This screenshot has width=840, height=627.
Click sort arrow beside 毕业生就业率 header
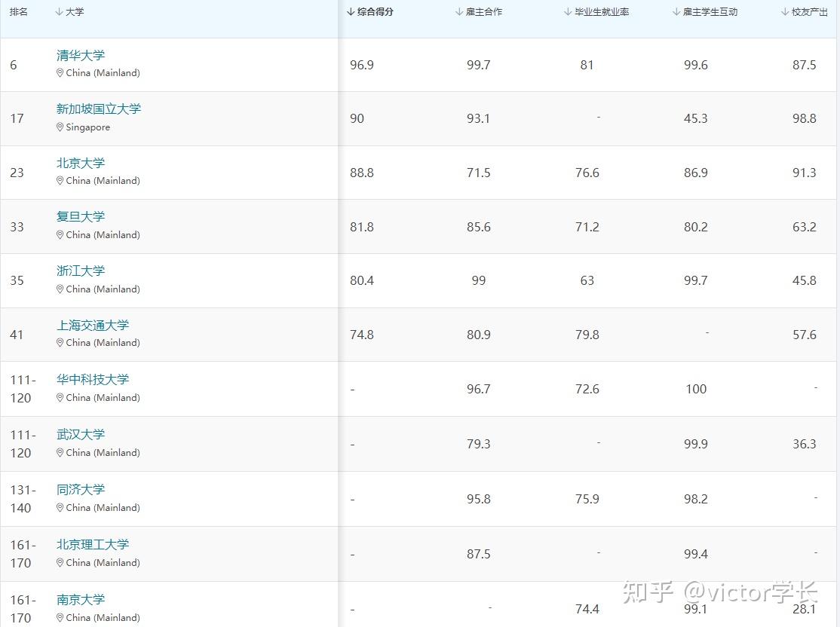tap(568, 12)
